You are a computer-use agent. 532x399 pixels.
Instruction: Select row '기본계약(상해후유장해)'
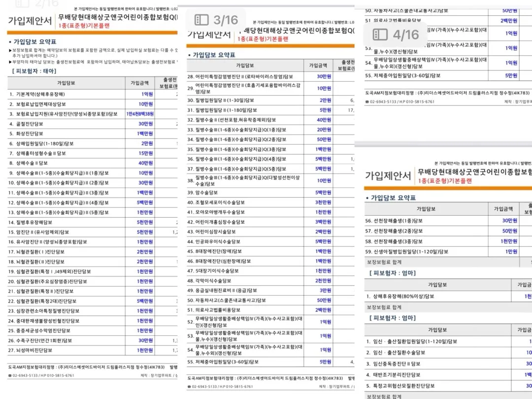[92, 94]
